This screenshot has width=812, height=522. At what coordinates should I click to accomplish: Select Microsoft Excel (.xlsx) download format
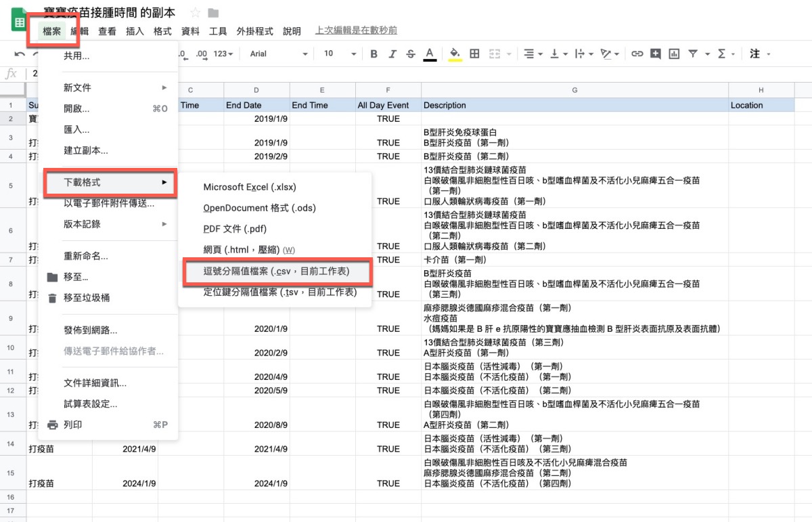250,187
